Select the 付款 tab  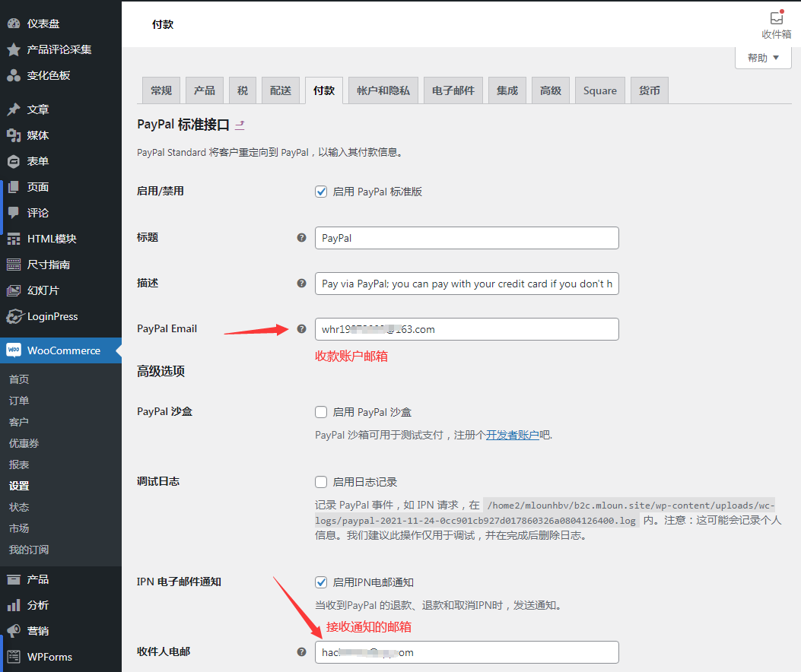point(324,90)
